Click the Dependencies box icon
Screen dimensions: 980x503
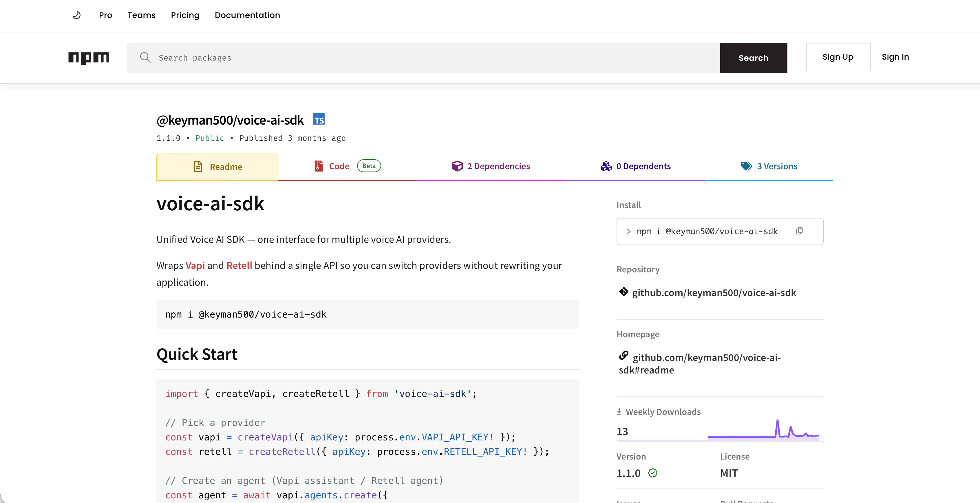point(457,166)
